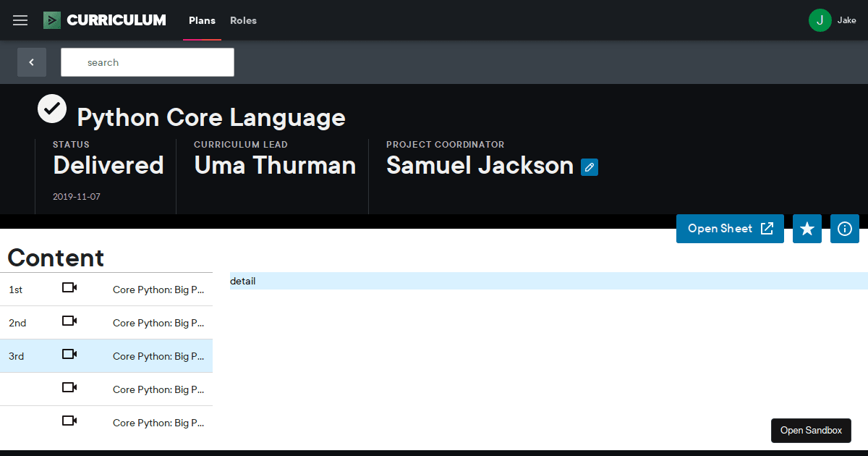Image resolution: width=868 pixels, height=456 pixels.
Task: Edit the project coordinator via pencil icon
Action: pos(590,167)
